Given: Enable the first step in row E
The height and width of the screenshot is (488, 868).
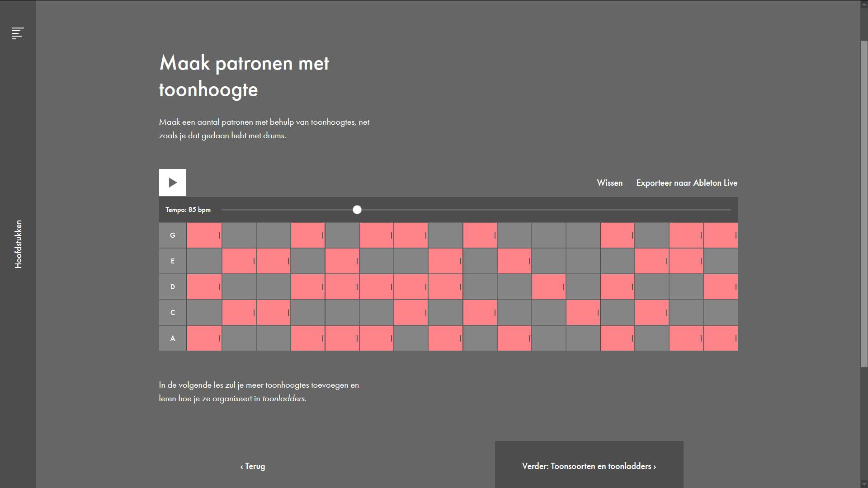Looking at the screenshot, I should (x=204, y=261).
